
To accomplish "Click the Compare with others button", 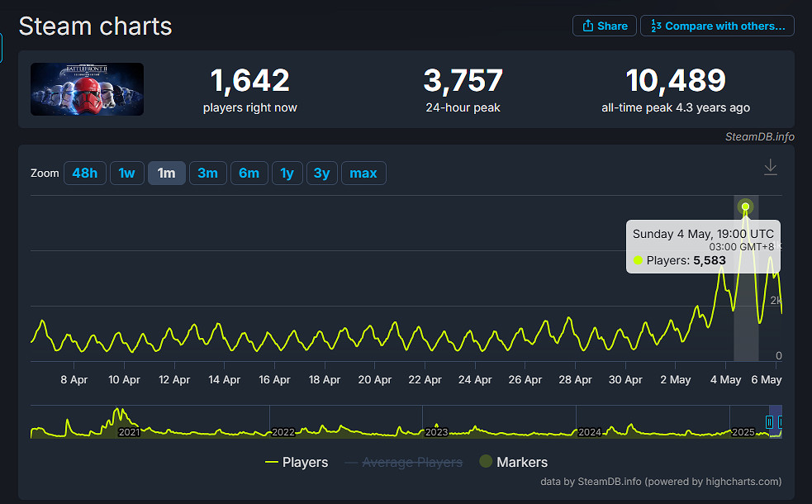I will tap(717, 26).
